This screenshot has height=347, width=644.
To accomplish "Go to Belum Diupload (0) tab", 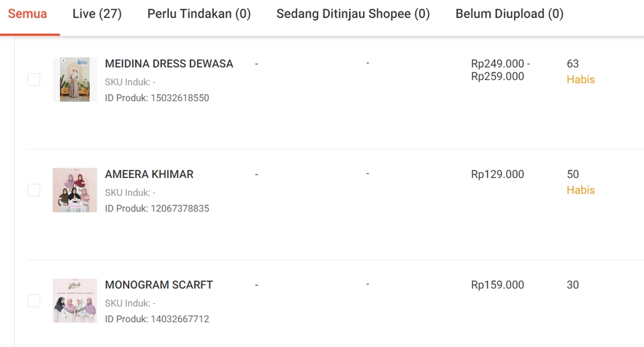I will (509, 14).
